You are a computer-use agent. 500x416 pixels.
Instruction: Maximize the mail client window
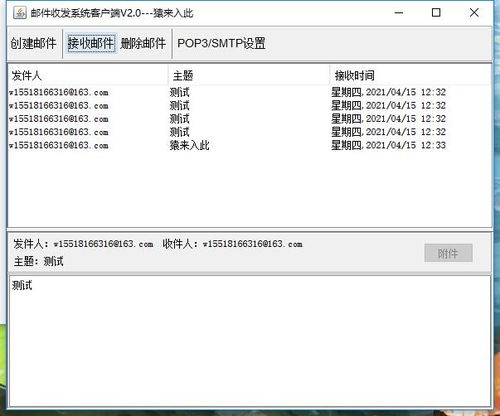tap(436, 13)
